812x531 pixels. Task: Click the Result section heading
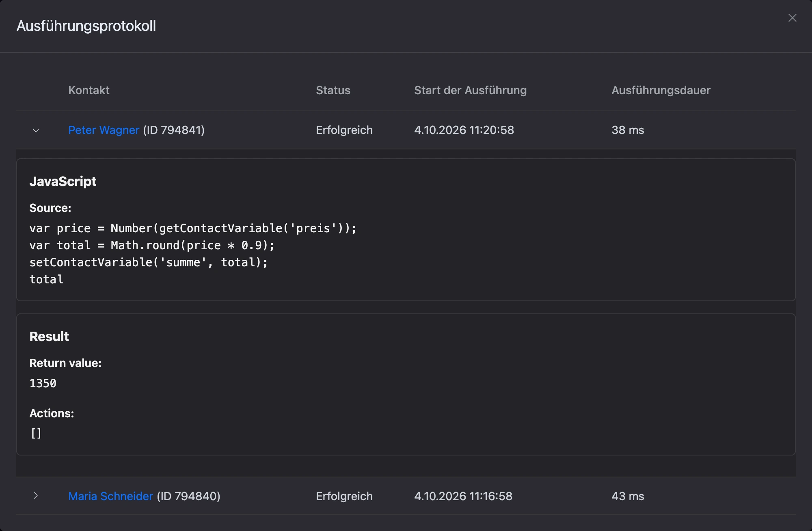[x=49, y=336]
